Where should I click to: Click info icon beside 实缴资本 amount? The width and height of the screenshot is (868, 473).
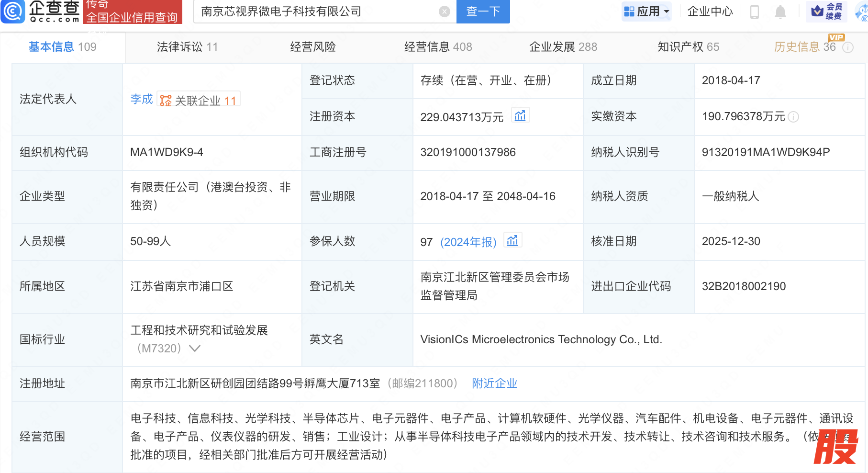click(x=793, y=117)
